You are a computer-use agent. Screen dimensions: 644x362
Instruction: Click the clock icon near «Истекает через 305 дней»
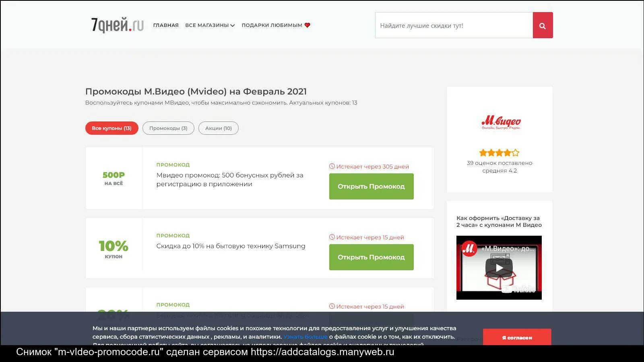click(x=332, y=166)
